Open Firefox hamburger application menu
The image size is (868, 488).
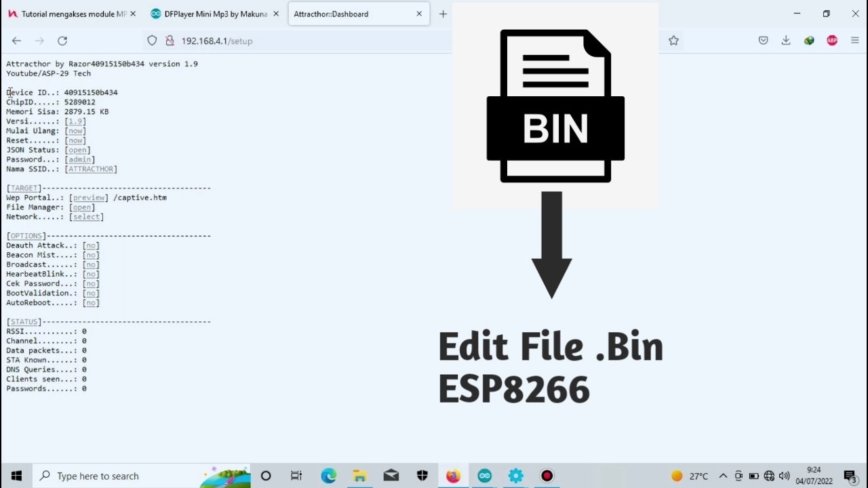point(855,41)
